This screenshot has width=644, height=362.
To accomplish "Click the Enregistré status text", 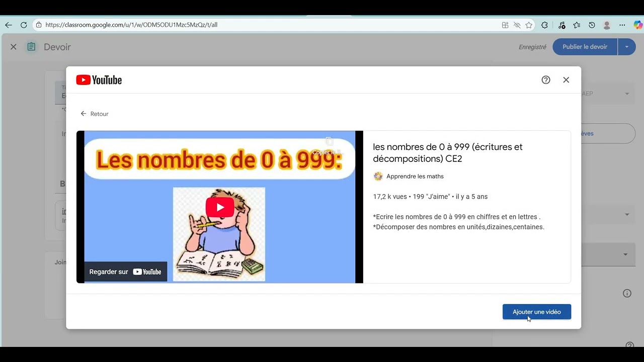I will pos(532,47).
